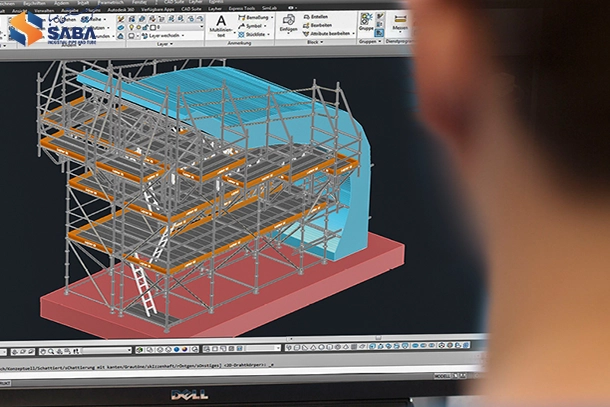Click the Bearbeiten block button

click(317, 25)
